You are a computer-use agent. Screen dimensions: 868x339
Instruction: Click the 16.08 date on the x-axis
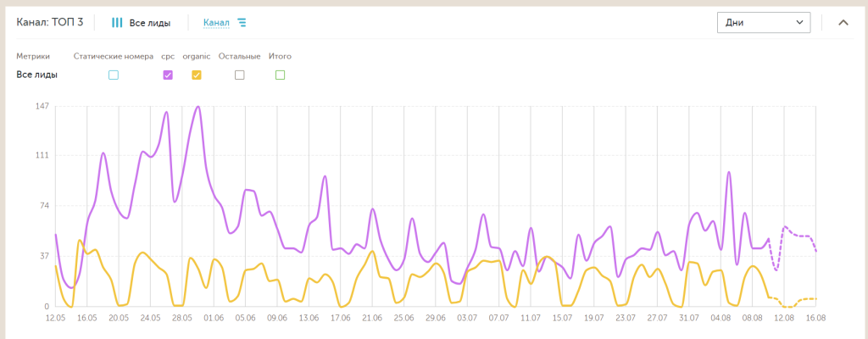[x=815, y=319]
